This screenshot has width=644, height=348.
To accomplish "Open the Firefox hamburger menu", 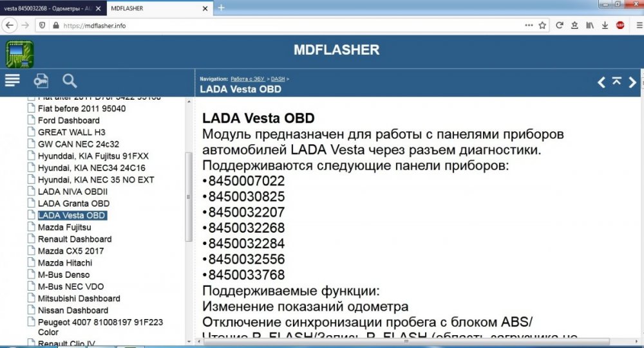I will (639, 26).
